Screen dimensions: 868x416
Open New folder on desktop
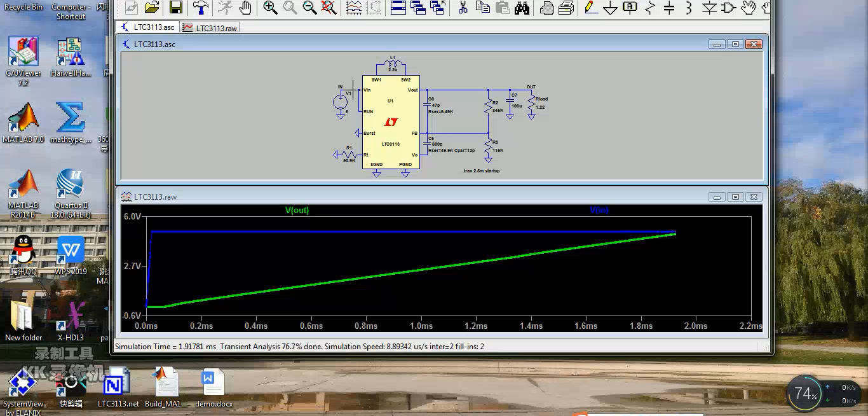(x=24, y=321)
